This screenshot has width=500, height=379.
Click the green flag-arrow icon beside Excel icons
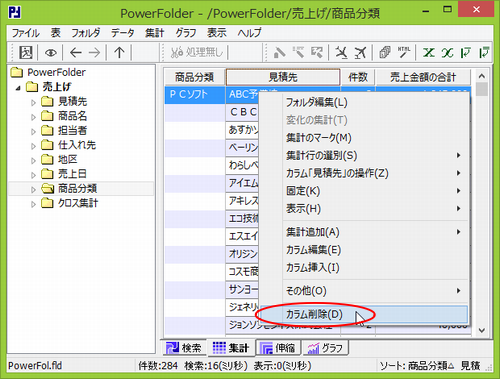pyautogui.click(x=466, y=52)
